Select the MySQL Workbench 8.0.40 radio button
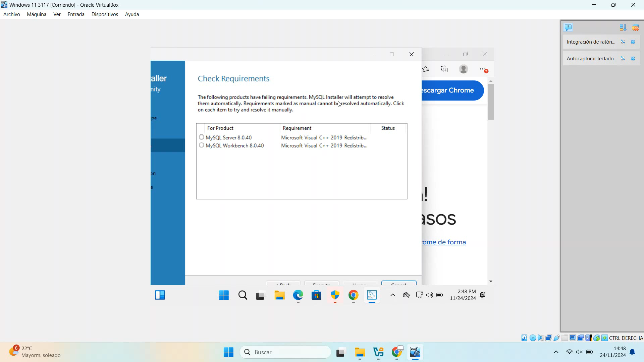644x362 pixels. [201, 145]
